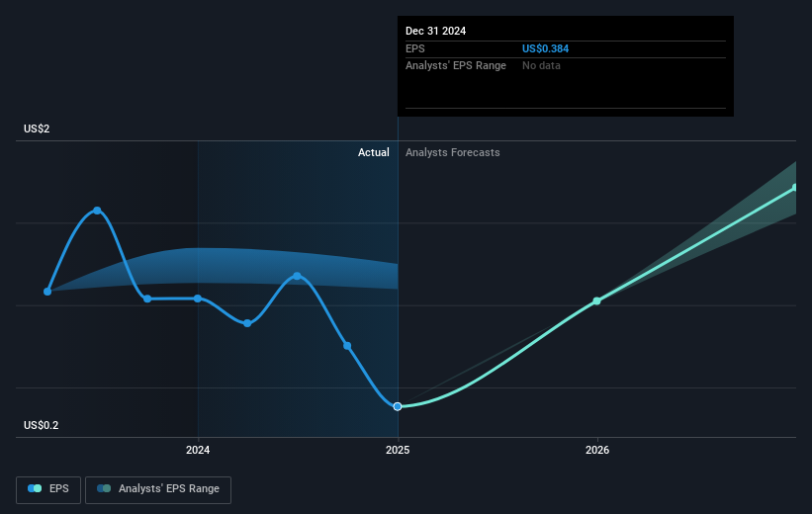Viewport: 812px width, 514px height.
Task: Click the 2025 x-axis label
Action: pyautogui.click(x=398, y=450)
